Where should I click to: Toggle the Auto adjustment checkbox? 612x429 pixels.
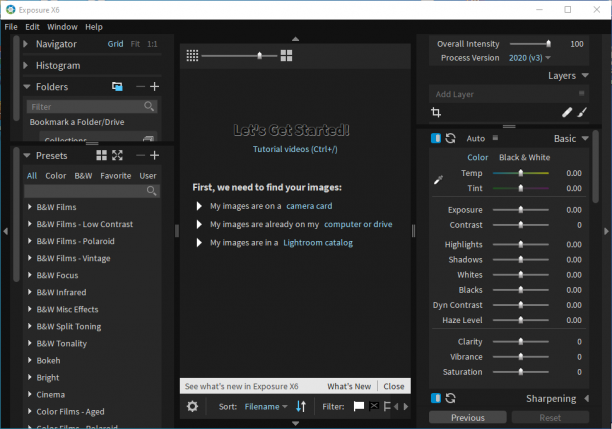[495, 138]
